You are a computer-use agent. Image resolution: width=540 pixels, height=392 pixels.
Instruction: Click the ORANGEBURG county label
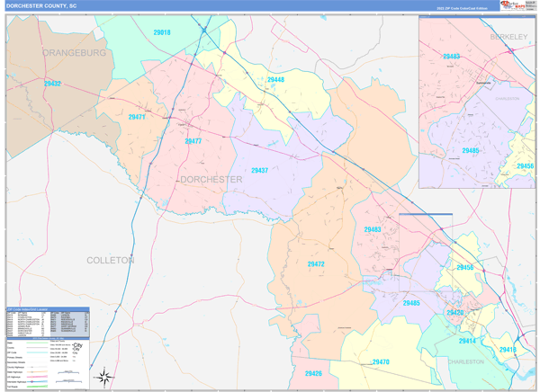[74, 53]
